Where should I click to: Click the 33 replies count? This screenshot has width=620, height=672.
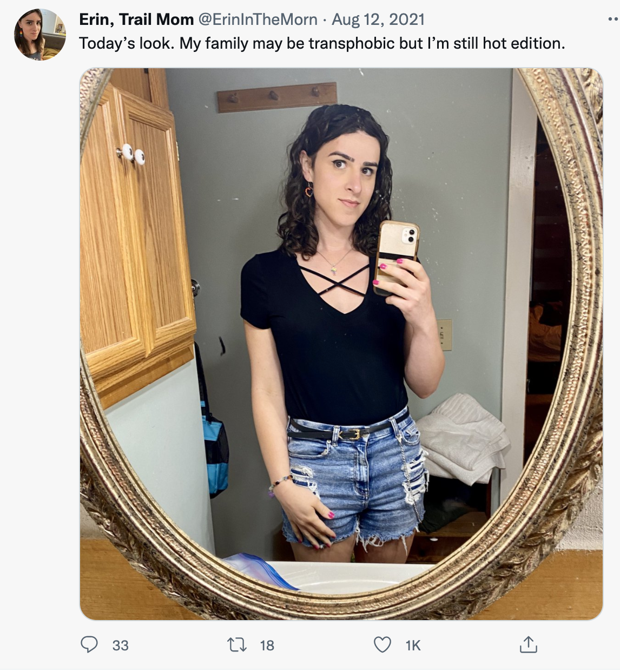(x=121, y=645)
